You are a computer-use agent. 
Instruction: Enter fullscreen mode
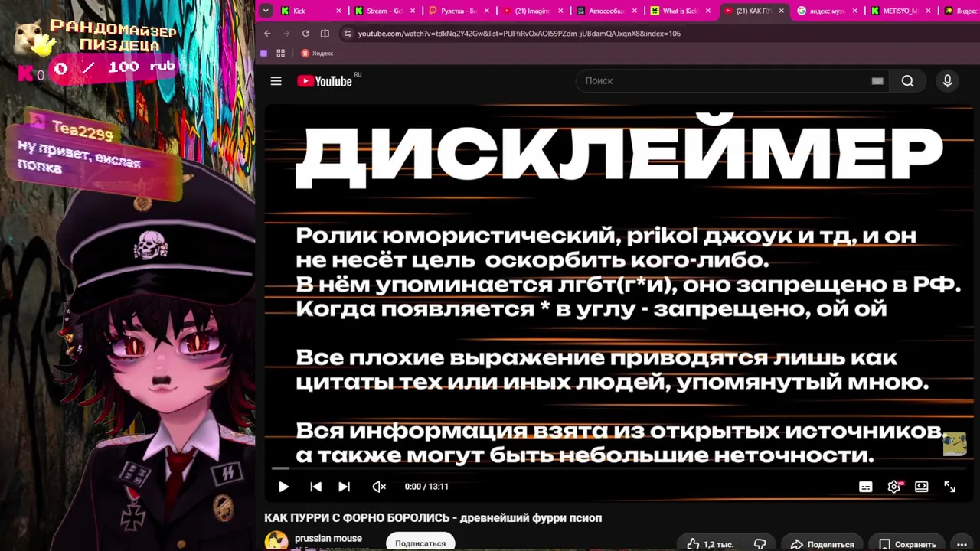tap(949, 487)
